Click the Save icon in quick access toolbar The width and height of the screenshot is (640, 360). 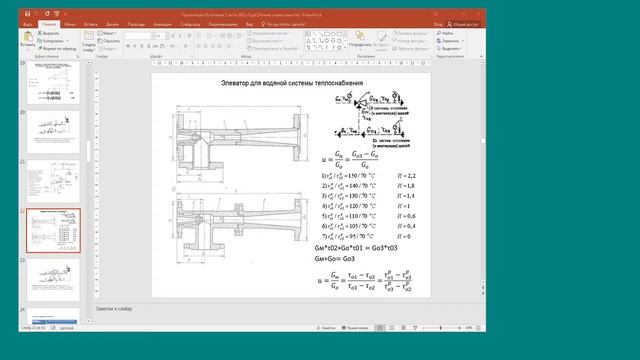tap(28, 14)
